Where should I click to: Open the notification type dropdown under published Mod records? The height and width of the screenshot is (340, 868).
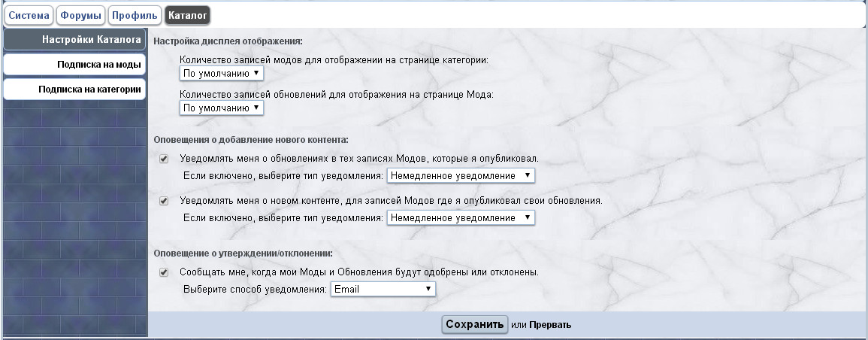pyautogui.click(x=461, y=175)
